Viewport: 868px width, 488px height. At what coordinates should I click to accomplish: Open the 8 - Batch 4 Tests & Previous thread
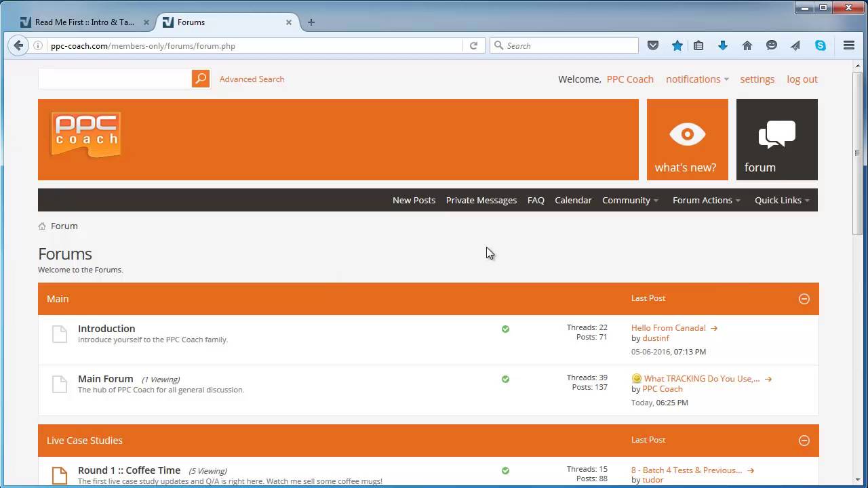pos(686,470)
